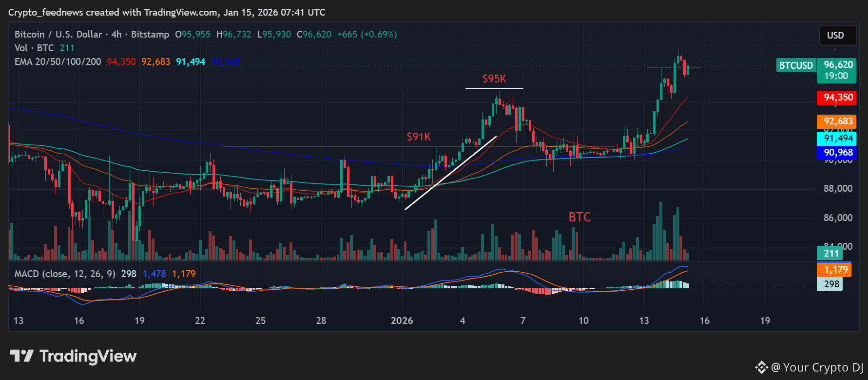868x380 pixels.
Task: Select the Vol · BTC indicator label
Action: click(34, 48)
